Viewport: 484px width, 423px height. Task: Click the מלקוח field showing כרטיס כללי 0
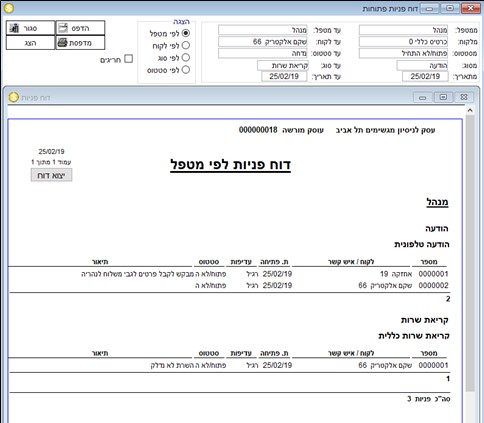point(403,42)
